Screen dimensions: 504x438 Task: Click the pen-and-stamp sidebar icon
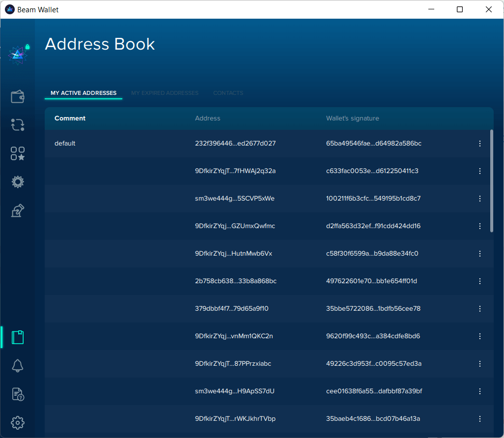[x=18, y=211]
